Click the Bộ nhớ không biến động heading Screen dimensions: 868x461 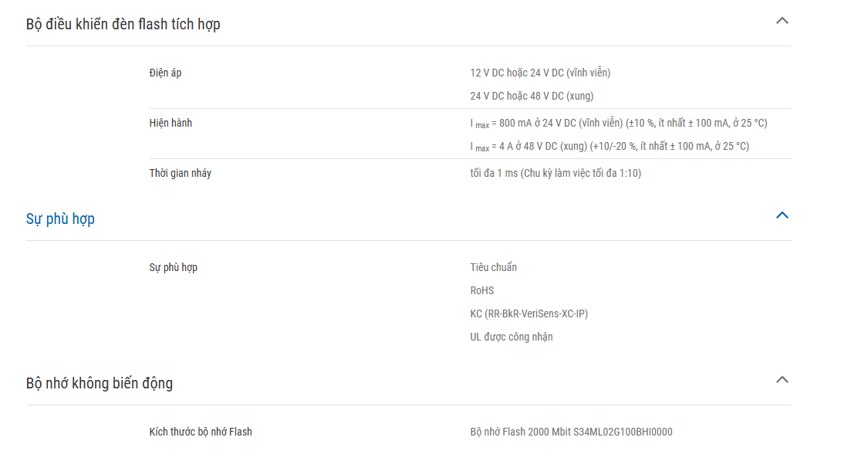pyautogui.click(x=99, y=384)
